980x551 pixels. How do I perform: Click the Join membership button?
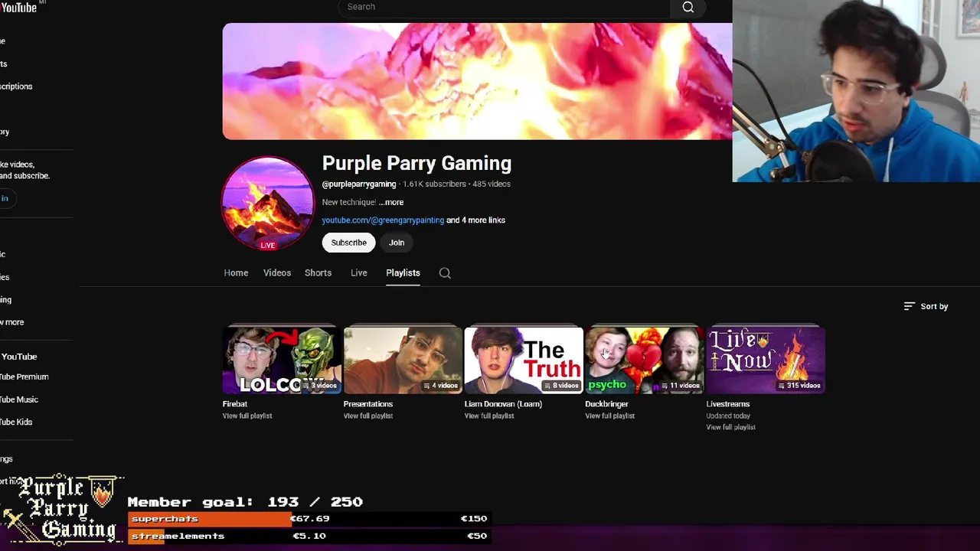(x=396, y=243)
